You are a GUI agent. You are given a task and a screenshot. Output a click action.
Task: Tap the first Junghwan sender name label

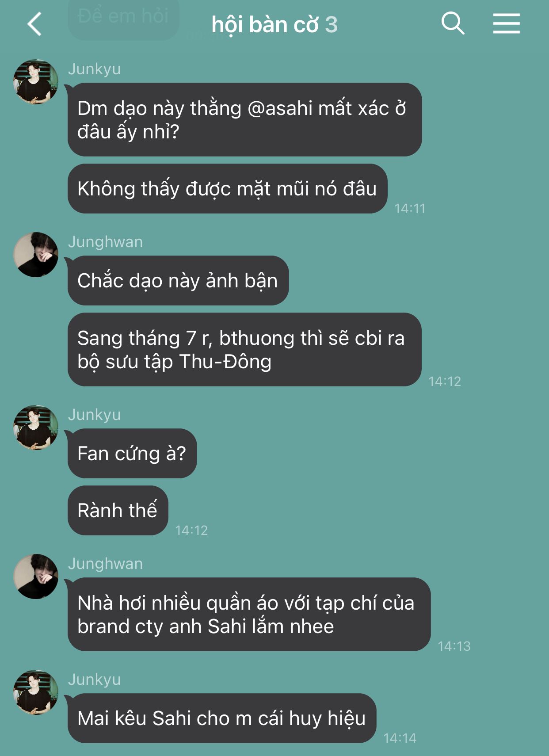[105, 242]
